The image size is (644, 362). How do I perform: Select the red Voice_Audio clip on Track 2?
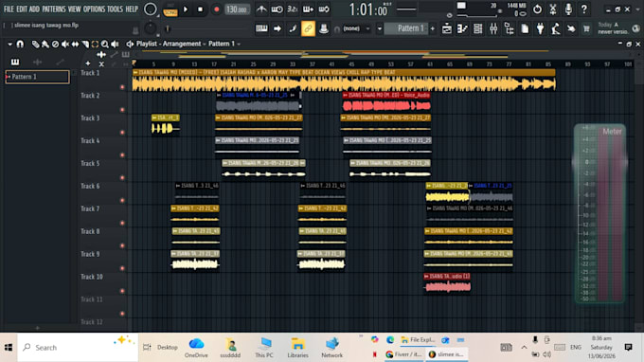tap(386, 102)
